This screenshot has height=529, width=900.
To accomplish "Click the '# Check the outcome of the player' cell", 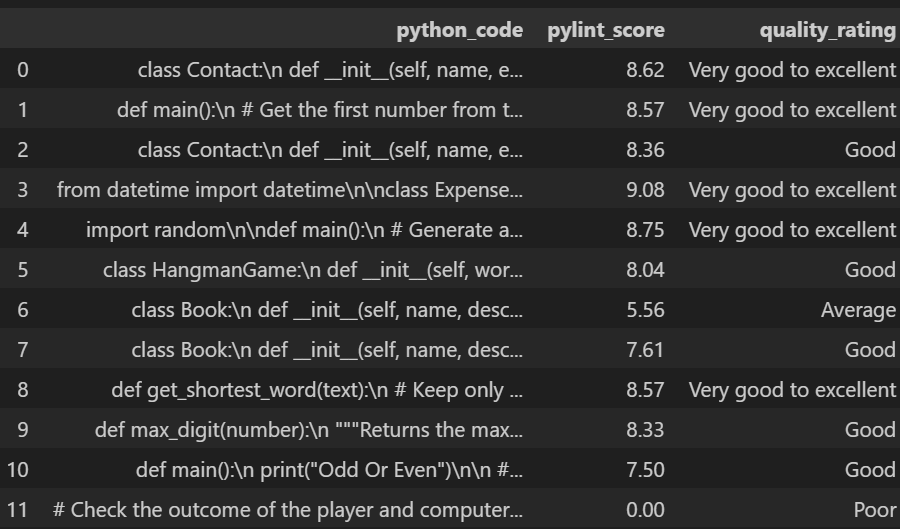I will (x=288, y=510).
